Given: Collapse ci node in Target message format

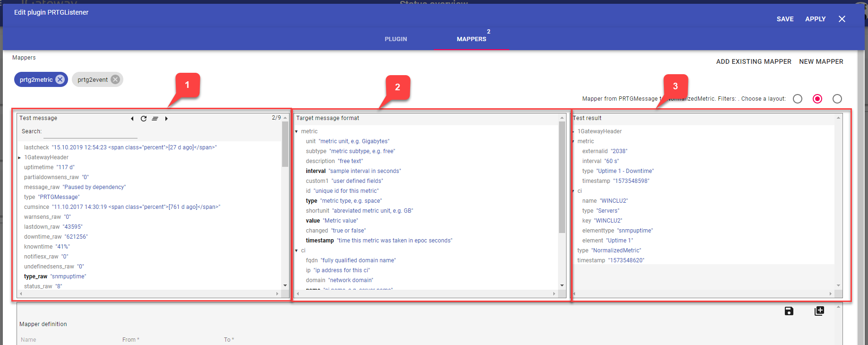Looking at the screenshot, I should click(x=297, y=250).
